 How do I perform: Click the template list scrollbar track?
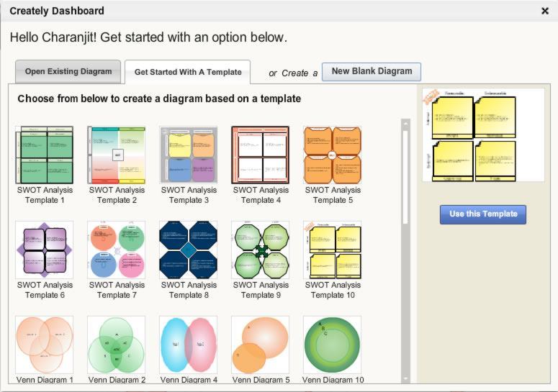pyautogui.click(x=405, y=302)
